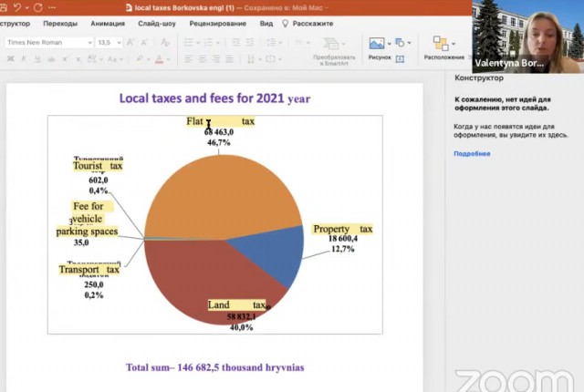This screenshot has width=584, height=392.
Task: Open the Анимация ribbon tab
Action: (108, 24)
